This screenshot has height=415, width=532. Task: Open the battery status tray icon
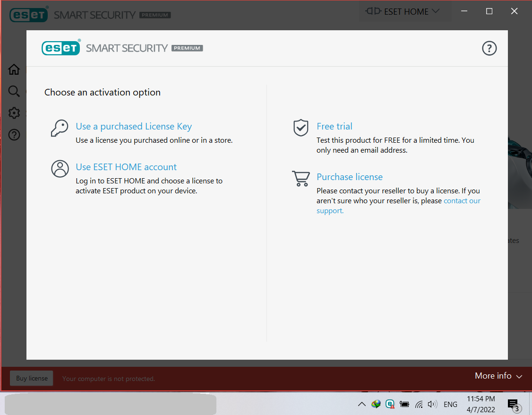pos(404,404)
